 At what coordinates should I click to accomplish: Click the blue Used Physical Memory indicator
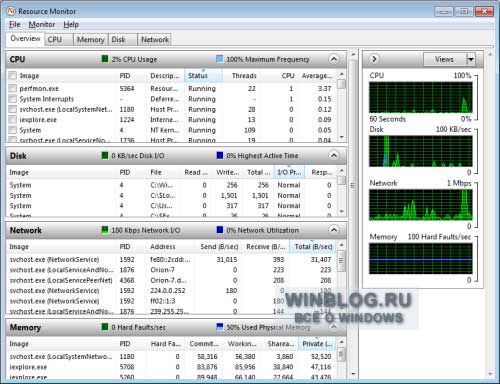pyautogui.click(x=220, y=327)
